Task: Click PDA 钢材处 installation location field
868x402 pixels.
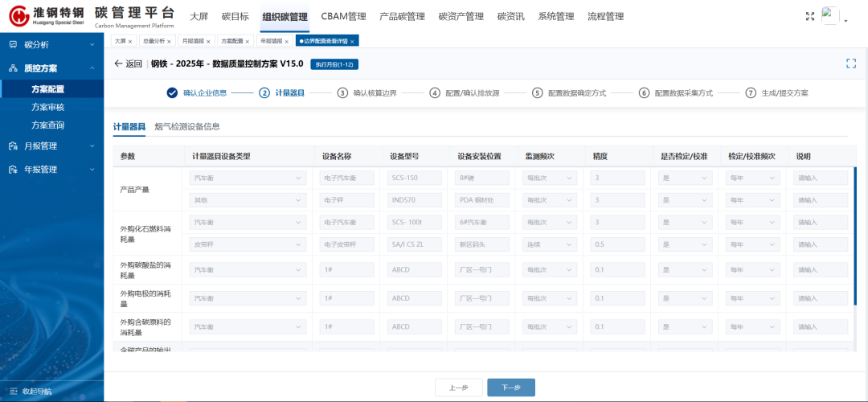Action: pos(482,200)
